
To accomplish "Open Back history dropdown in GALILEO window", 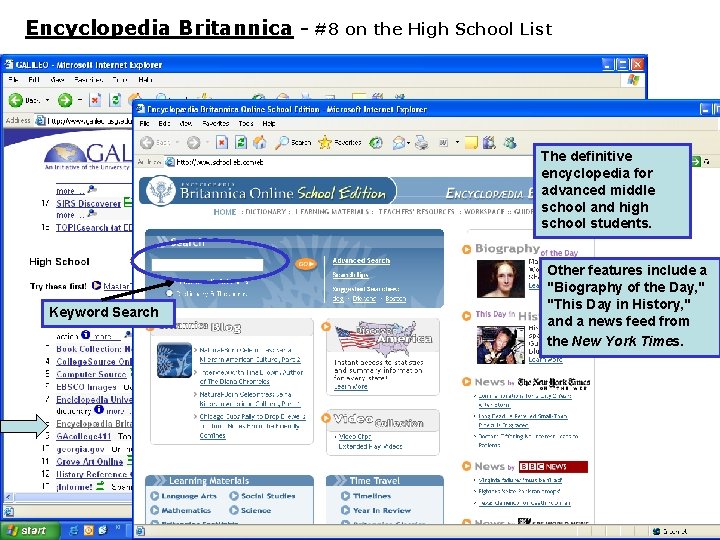I will tap(47, 100).
